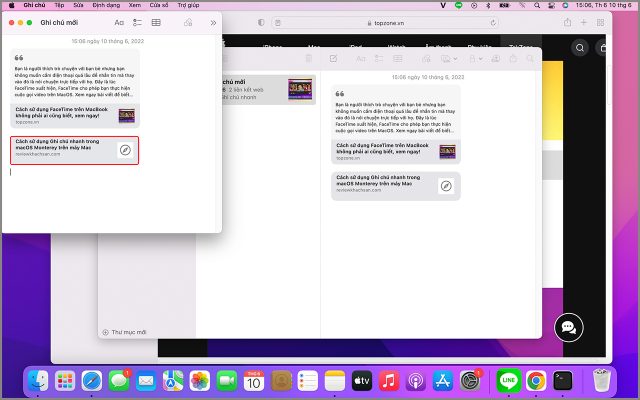Viewport: 640px width, 400px height.
Task: Click the Thư mục mới button
Action: click(x=124, y=332)
